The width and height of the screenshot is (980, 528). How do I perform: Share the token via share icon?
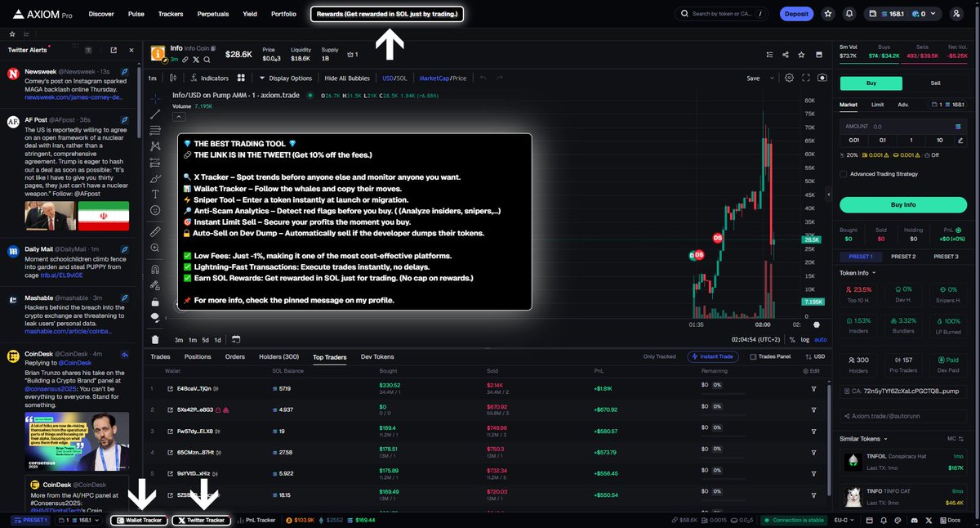point(785,55)
